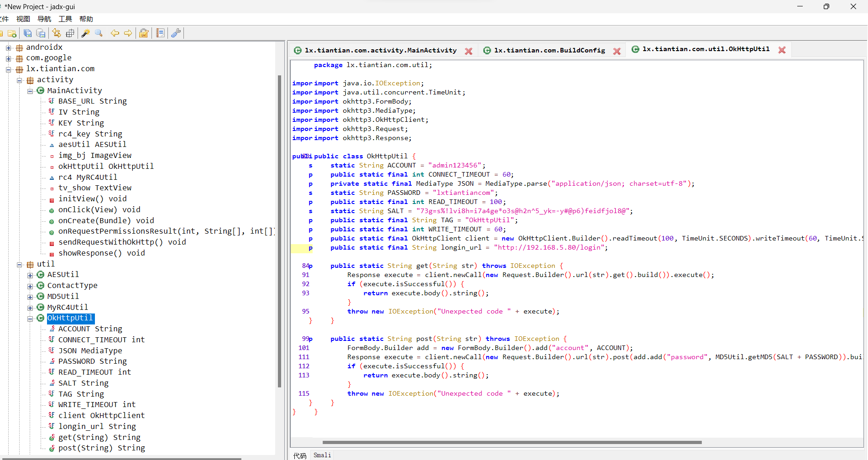Open the 视图 menu
Screen dimensions: 868x460
tap(23, 19)
